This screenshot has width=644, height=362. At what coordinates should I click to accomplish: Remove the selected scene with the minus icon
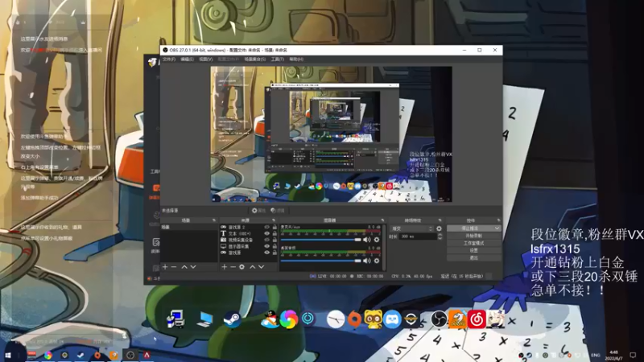[x=174, y=267]
